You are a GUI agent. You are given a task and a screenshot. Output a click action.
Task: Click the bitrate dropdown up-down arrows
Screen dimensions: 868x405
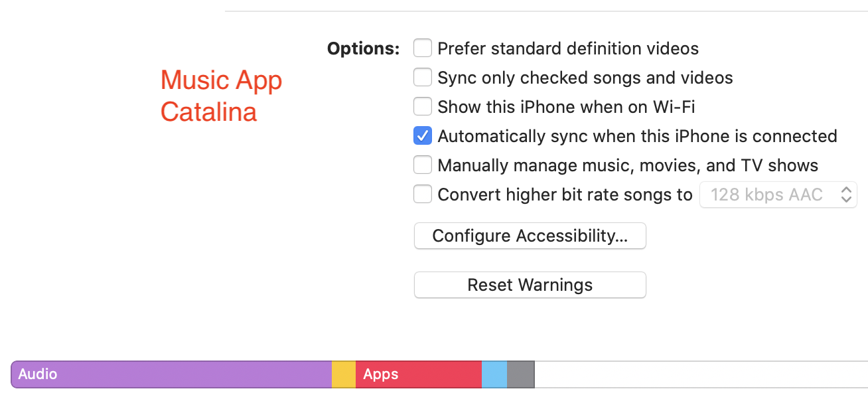846,195
